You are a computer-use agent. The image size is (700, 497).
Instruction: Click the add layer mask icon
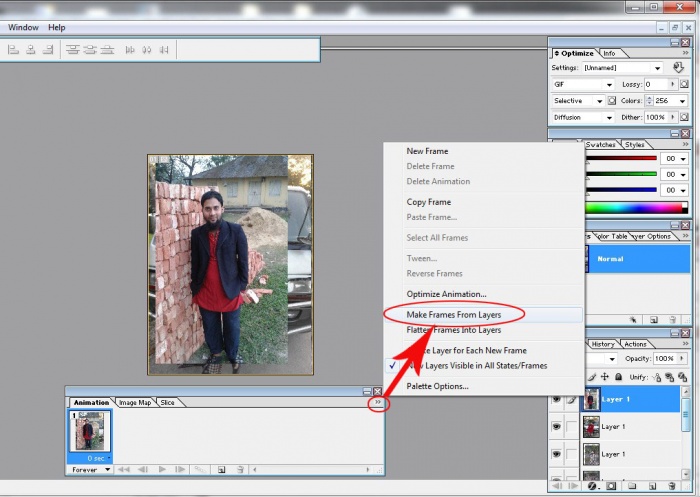pyautogui.click(x=610, y=487)
